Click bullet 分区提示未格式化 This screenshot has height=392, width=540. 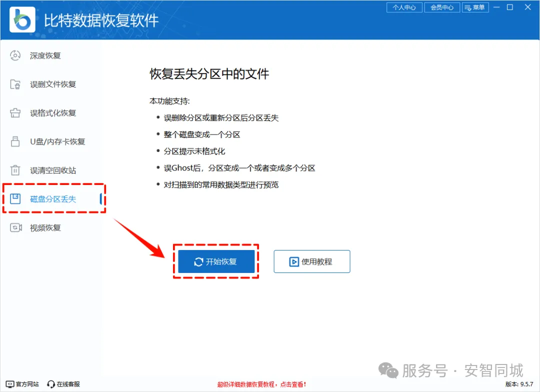coord(194,151)
